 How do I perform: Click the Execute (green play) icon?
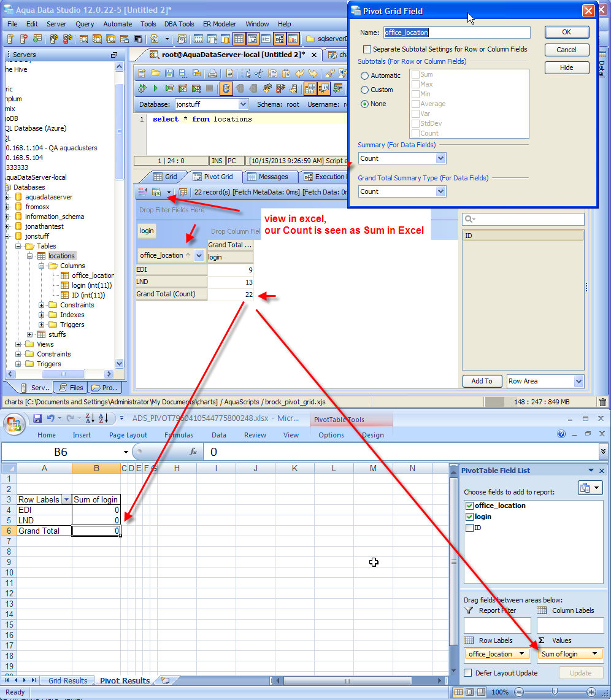tap(155, 88)
